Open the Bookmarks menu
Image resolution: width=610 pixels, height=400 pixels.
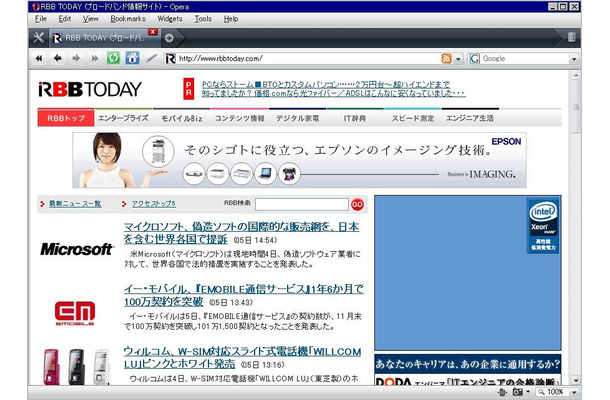pyautogui.click(x=128, y=19)
